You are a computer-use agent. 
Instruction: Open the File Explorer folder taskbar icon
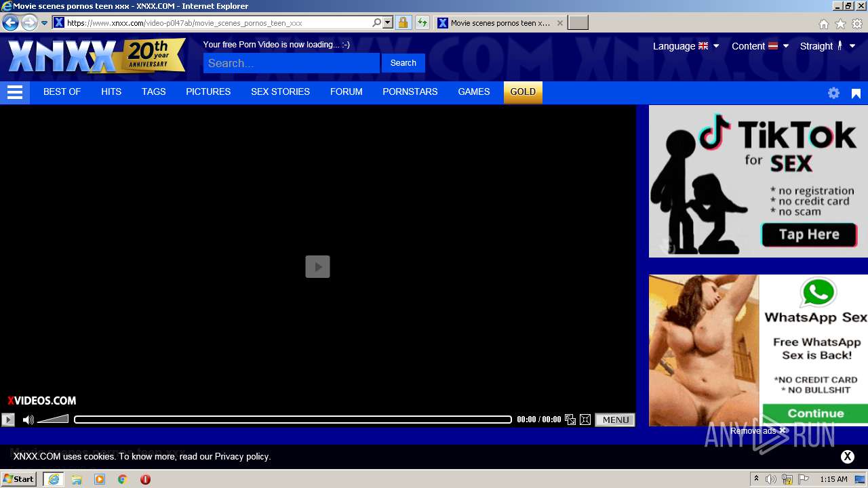[x=77, y=479]
